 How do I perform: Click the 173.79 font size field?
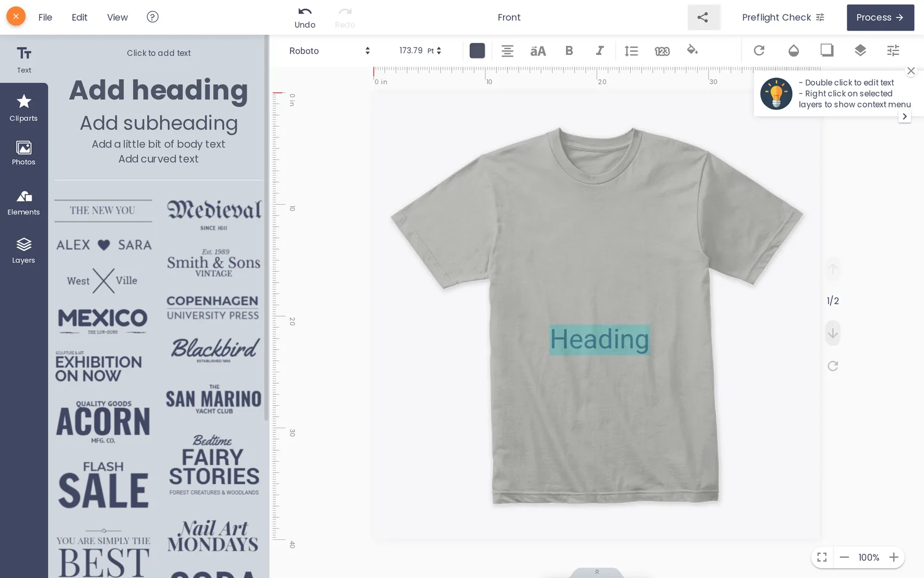point(411,51)
